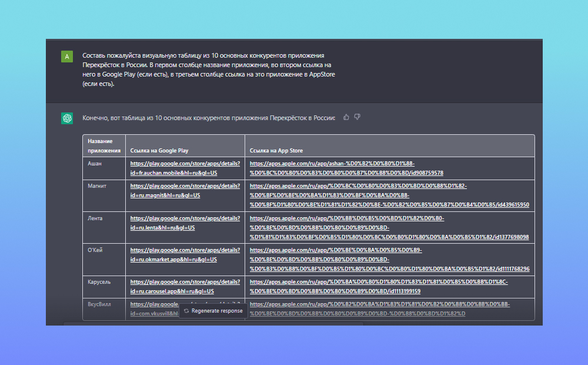The height and width of the screenshot is (365, 588).
Task: Click the green user avatar A
Action: (x=67, y=57)
